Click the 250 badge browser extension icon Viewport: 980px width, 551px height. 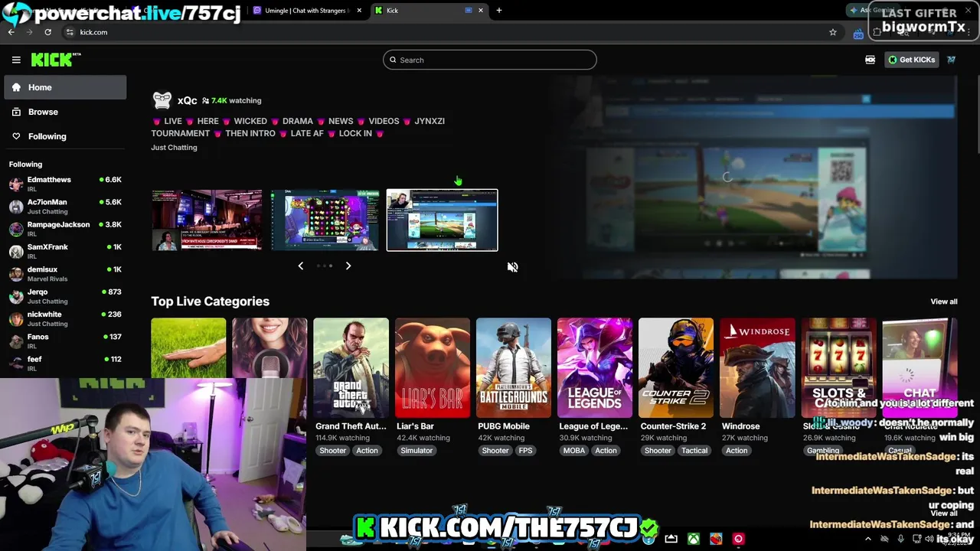coord(858,33)
